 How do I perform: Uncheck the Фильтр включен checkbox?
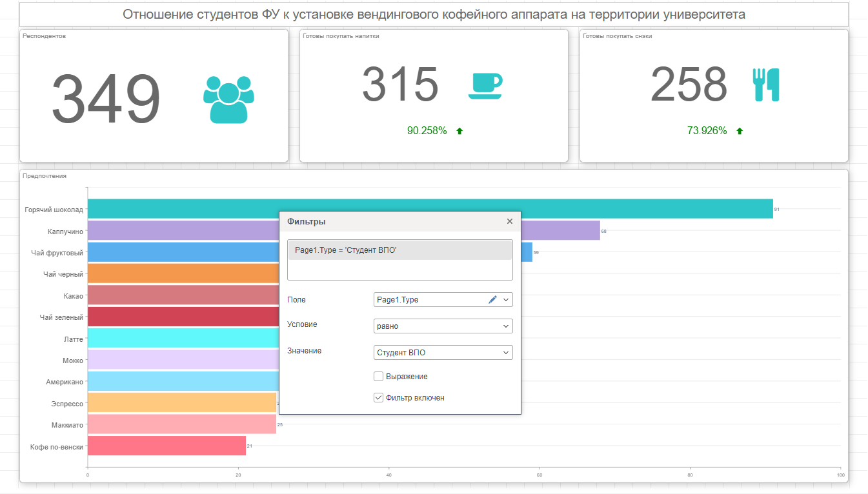coord(379,398)
